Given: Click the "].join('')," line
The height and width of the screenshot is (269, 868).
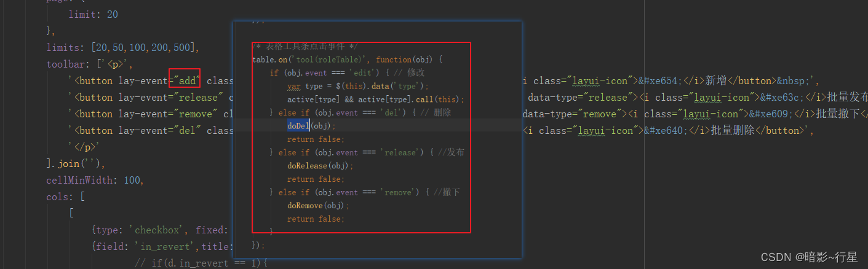Looking at the screenshot, I should click(76, 163).
